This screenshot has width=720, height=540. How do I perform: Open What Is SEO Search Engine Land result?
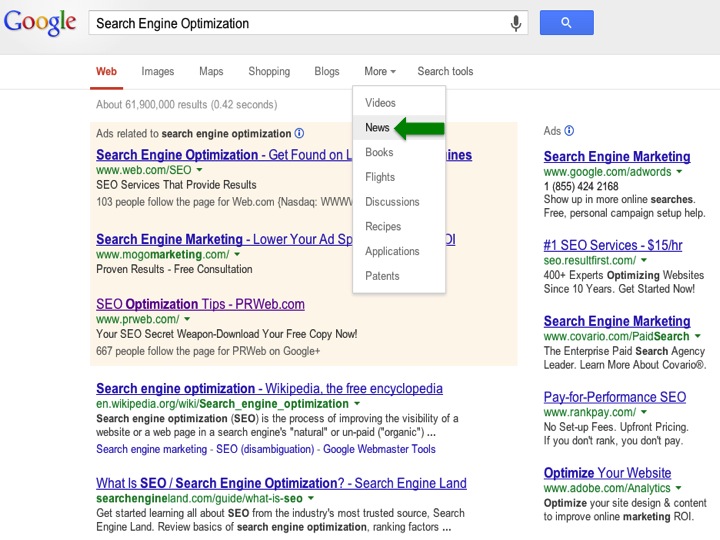pyautogui.click(x=281, y=484)
